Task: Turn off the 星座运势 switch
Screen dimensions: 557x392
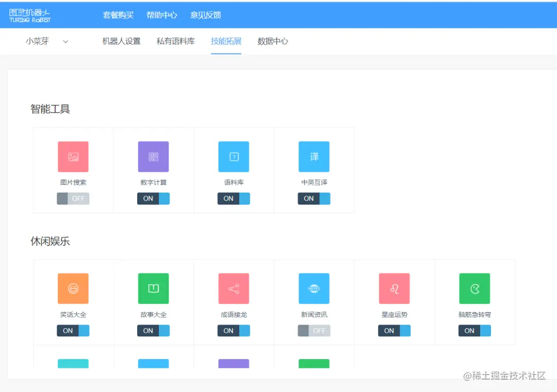Action: point(395,331)
